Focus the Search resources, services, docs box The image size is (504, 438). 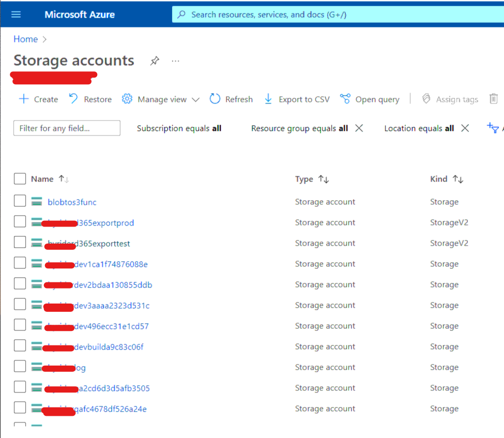pyautogui.click(x=338, y=14)
